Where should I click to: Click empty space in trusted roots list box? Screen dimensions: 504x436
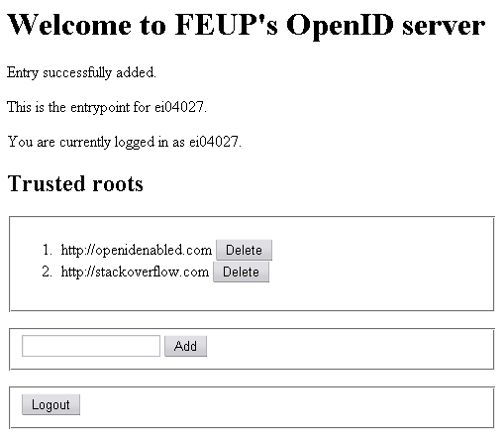tap(379, 265)
